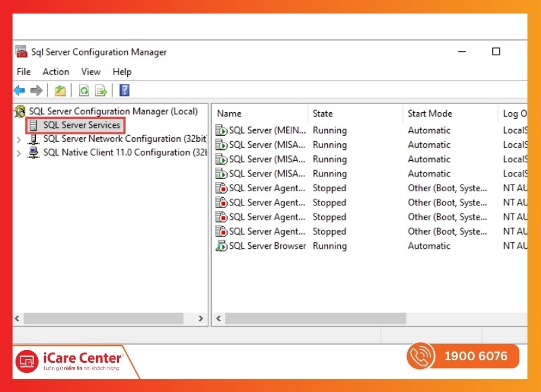The width and height of the screenshot is (541, 392).
Task: Click the SQL Native Client 11.0 tree icon
Action: tap(33, 152)
